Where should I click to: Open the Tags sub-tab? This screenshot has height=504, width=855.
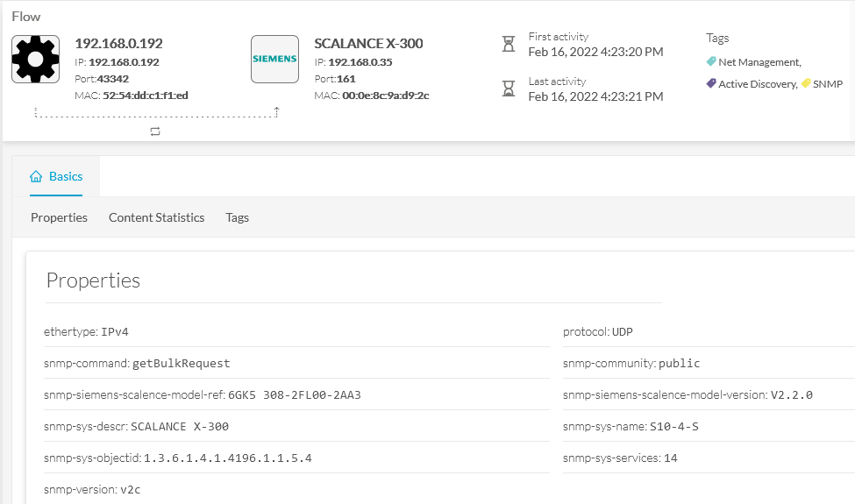[x=237, y=217]
